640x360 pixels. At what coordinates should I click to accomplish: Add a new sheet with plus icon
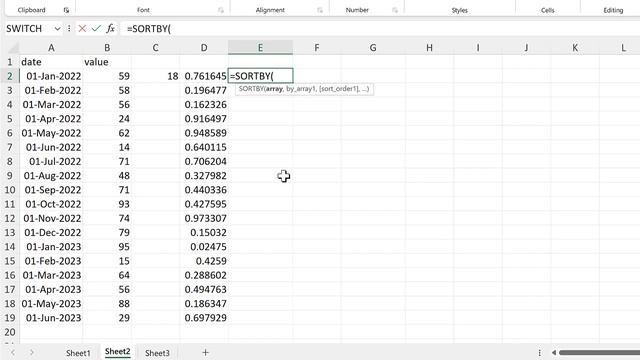pos(205,352)
